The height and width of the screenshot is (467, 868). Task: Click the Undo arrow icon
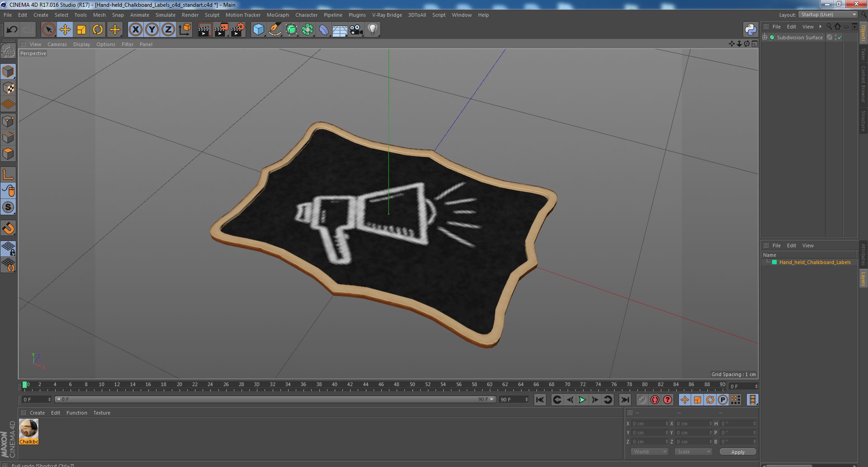point(12,30)
